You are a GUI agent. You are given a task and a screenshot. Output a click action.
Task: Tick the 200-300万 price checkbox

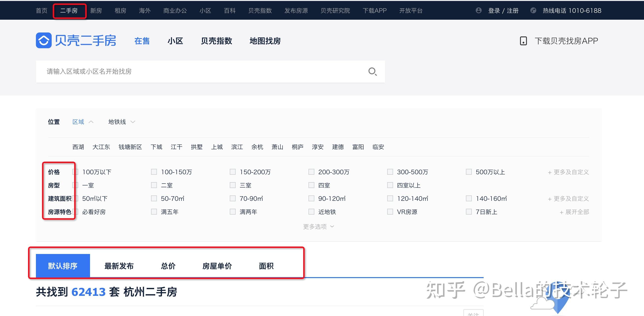pos(311,172)
